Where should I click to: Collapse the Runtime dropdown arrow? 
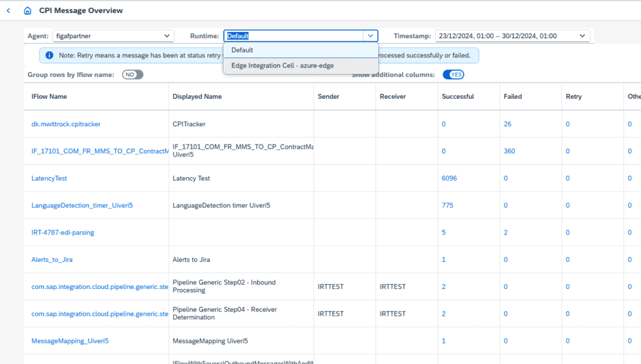click(x=371, y=36)
